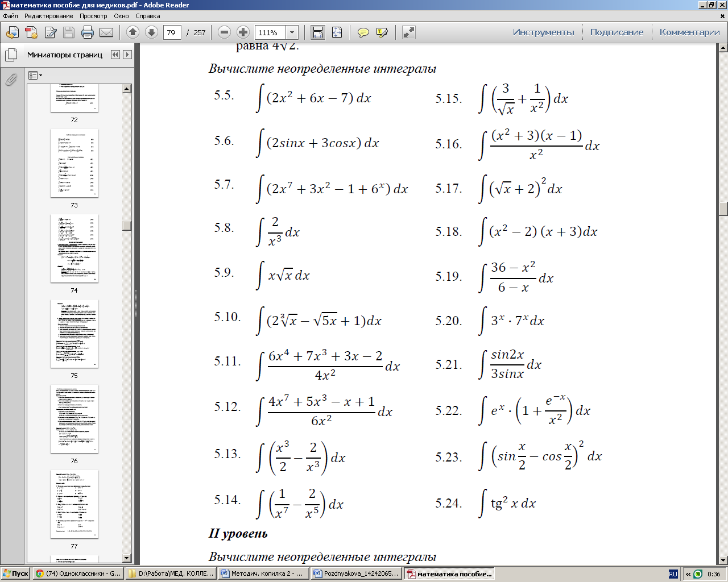Viewport: 728px width, 582px height.
Task: Select the highlight text tool
Action: coord(382,32)
